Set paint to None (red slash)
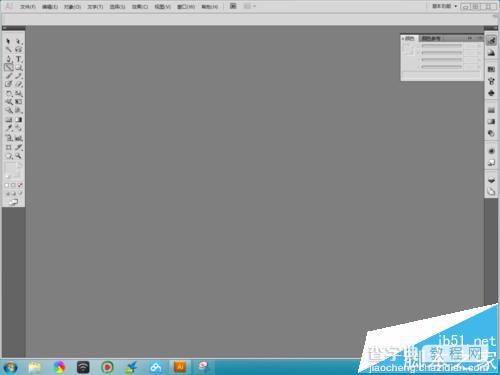This screenshot has width=500, height=375. [20, 185]
